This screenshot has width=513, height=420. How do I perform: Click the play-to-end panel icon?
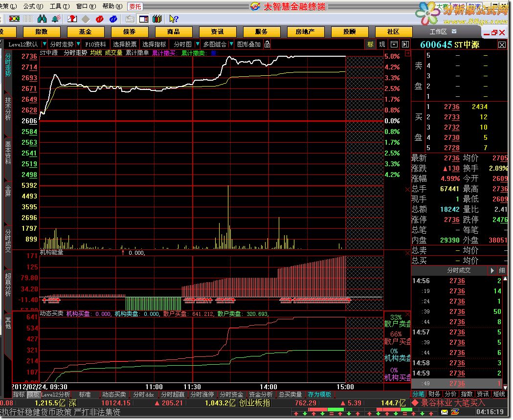405,44
